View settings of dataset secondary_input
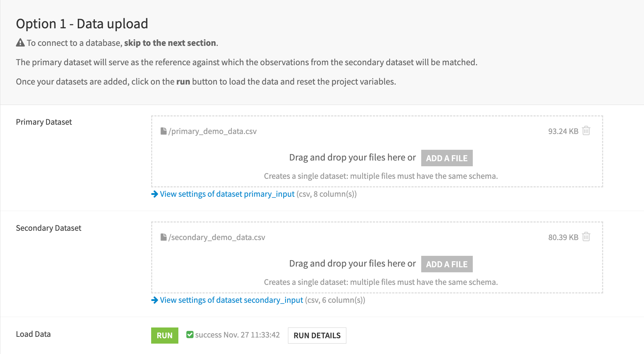Viewport: 644px width, 354px height. point(231,300)
